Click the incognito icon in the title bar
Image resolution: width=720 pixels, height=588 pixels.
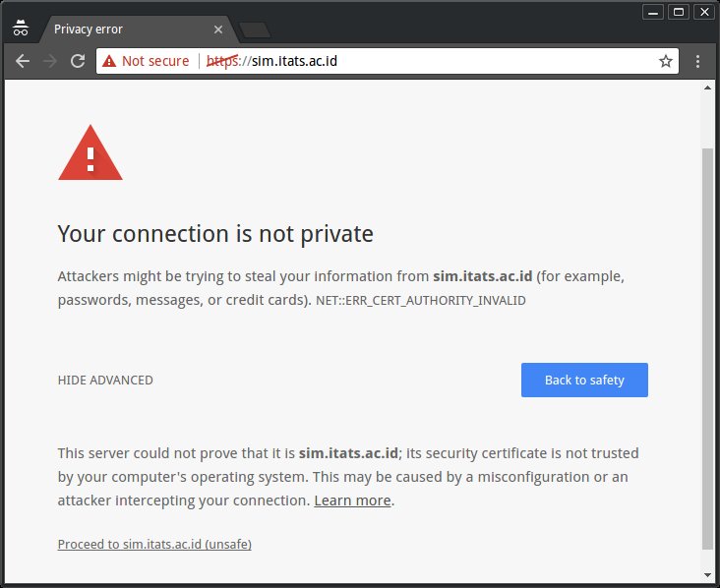pos(21,28)
